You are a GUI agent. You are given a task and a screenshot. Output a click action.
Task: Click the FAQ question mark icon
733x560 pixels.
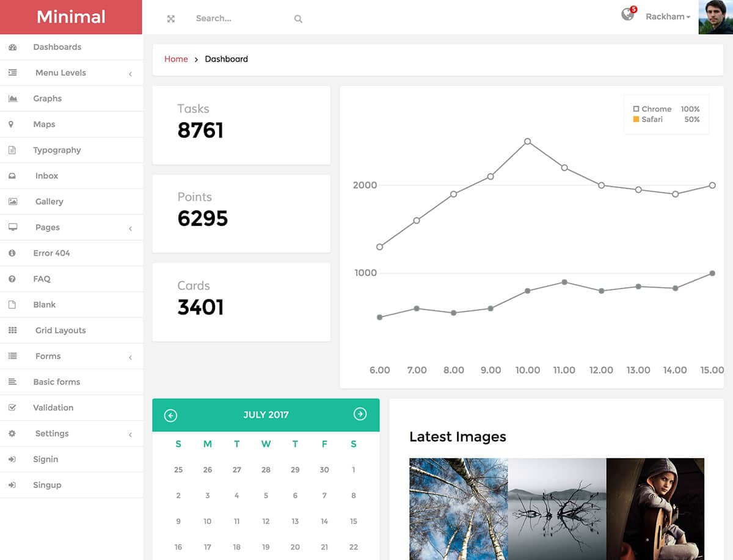coord(12,278)
